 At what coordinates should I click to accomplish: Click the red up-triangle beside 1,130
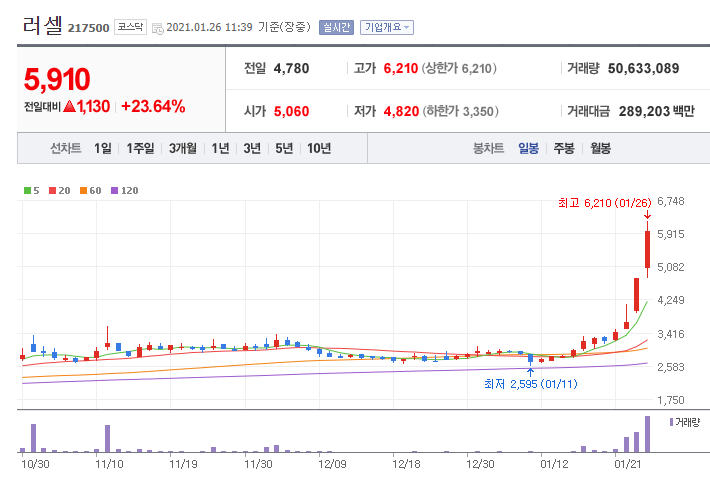pyautogui.click(x=69, y=106)
